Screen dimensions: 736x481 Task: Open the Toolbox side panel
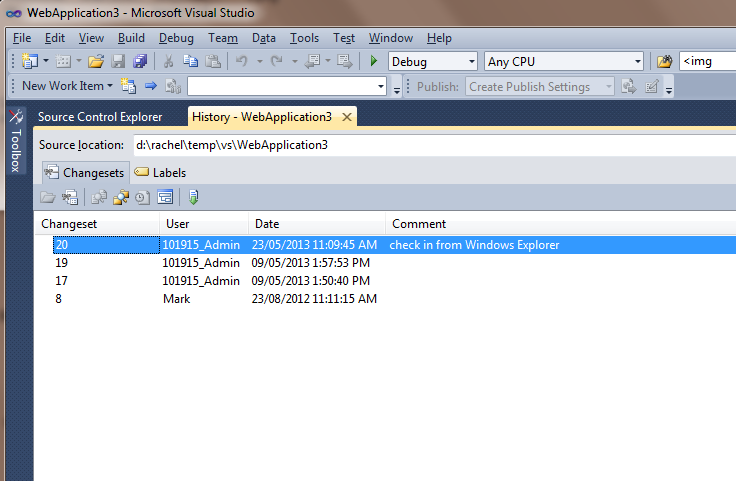[16, 146]
